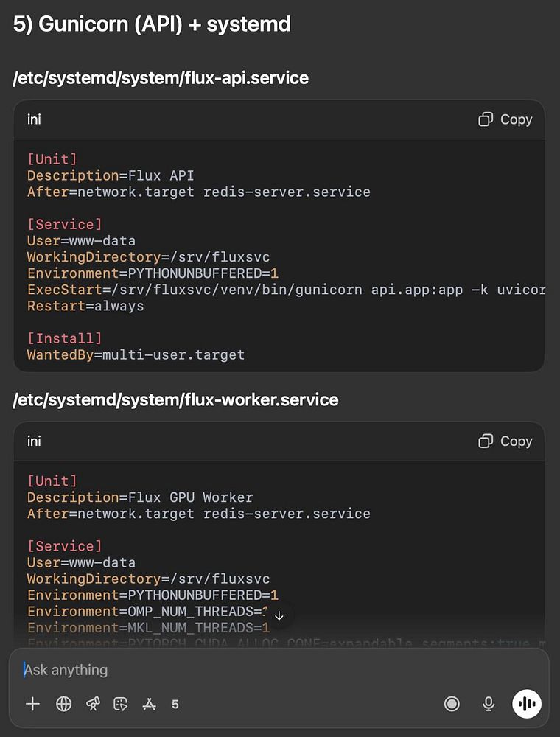Copy the flux-worker.service code block
This screenshot has width=560, height=737.
click(505, 441)
